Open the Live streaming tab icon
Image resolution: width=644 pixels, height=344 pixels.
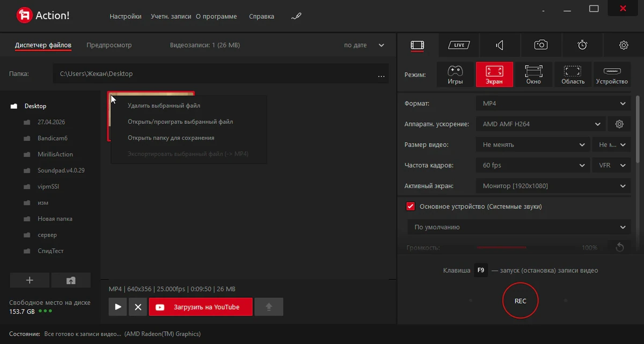459,45
